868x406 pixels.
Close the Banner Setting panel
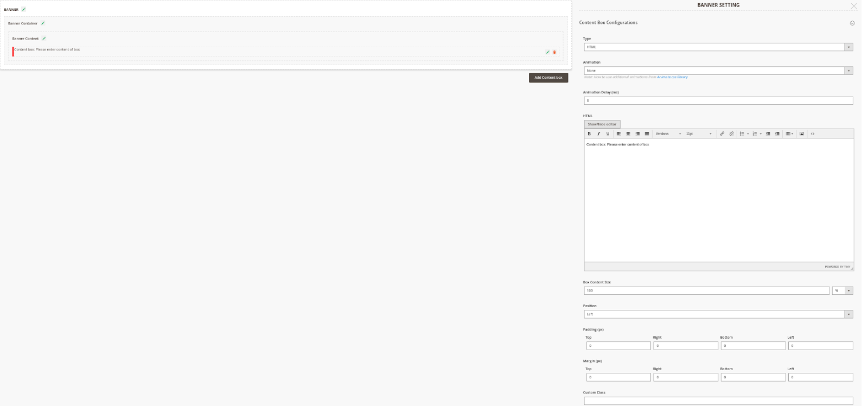click(854, 6)
